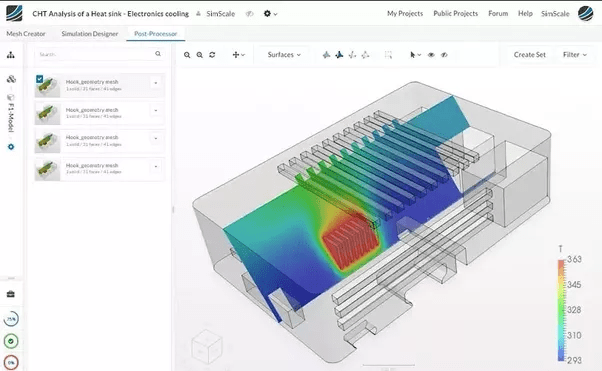Viewport: 602px width, 371px height.
Task: Click the hide selection crossed-eye icon
Action: click(444, 55)
